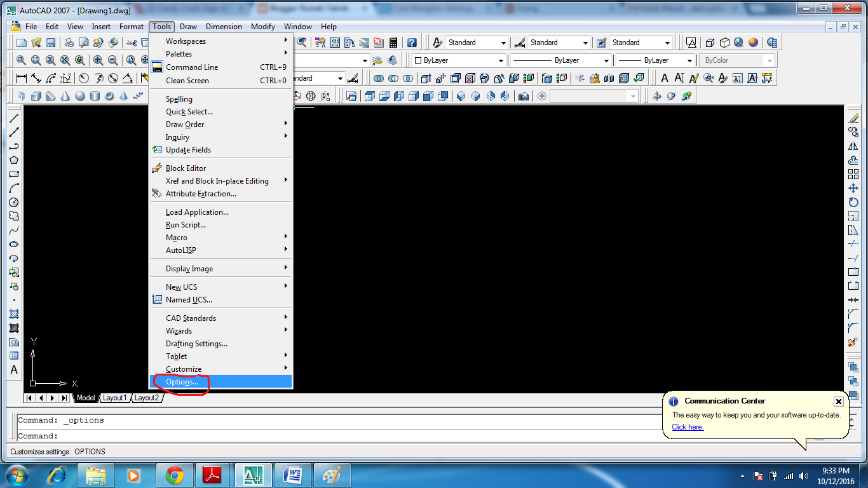Open the Text Style Standard dropdown

pos(477,43)
